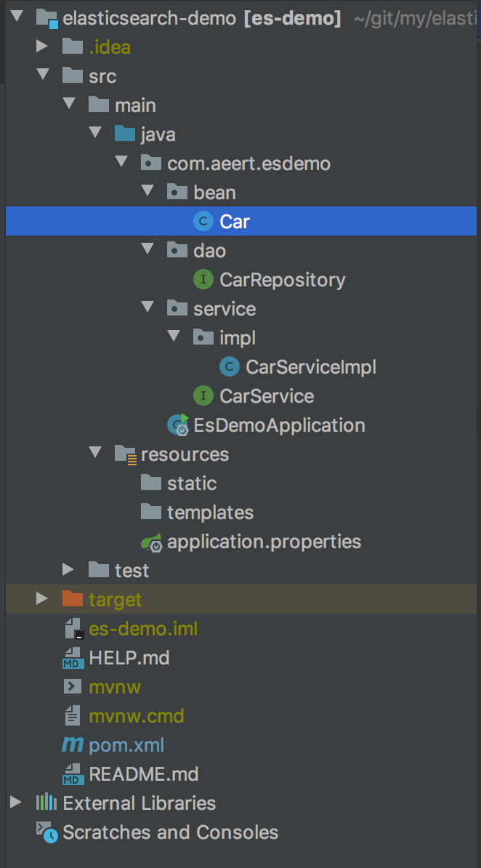Viewport: 481px width, 868px height.
Task: Click the Scratches and Consoles icon
Action: pyautogui.click(x=46, y=832)
